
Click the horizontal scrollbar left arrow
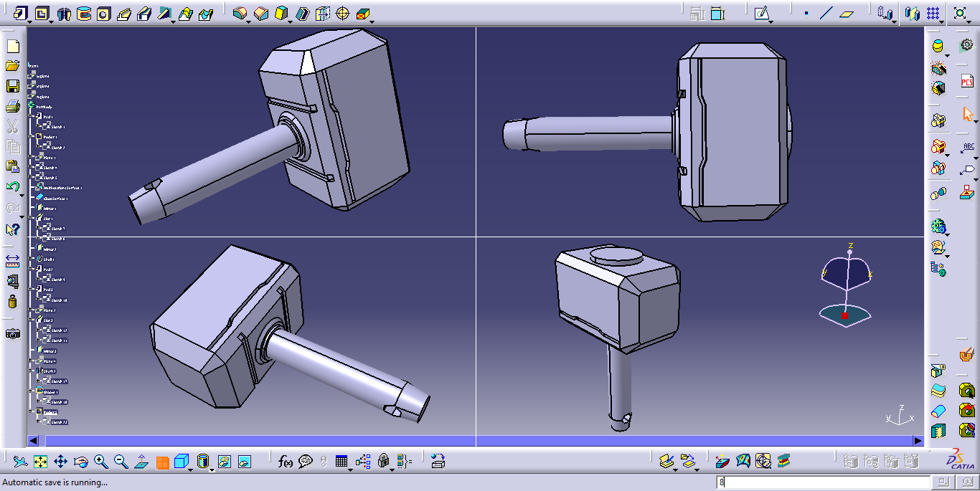[x=33, y=441]
